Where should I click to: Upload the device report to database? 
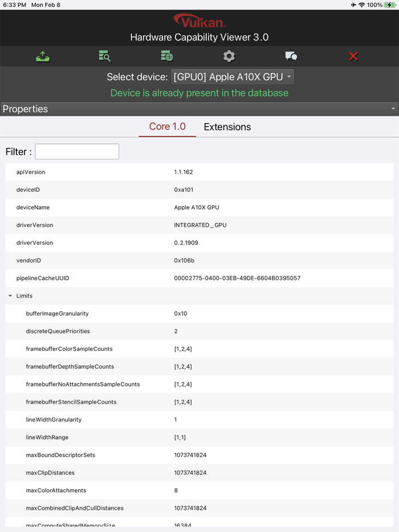coord(43,56)
